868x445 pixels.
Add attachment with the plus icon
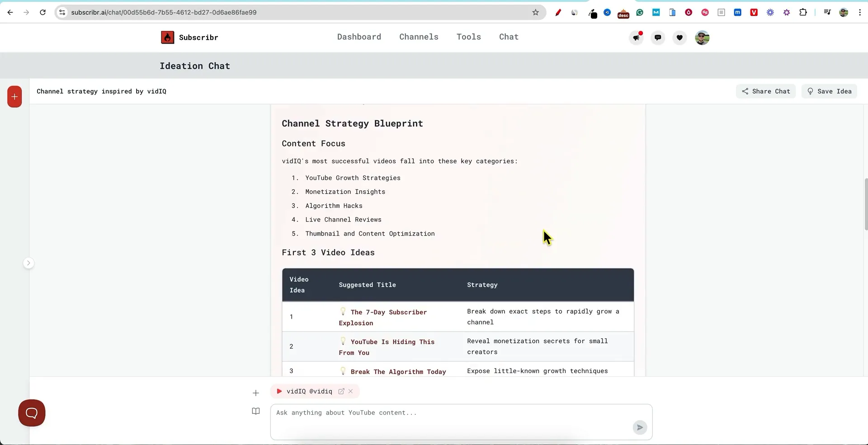[256, 393]
